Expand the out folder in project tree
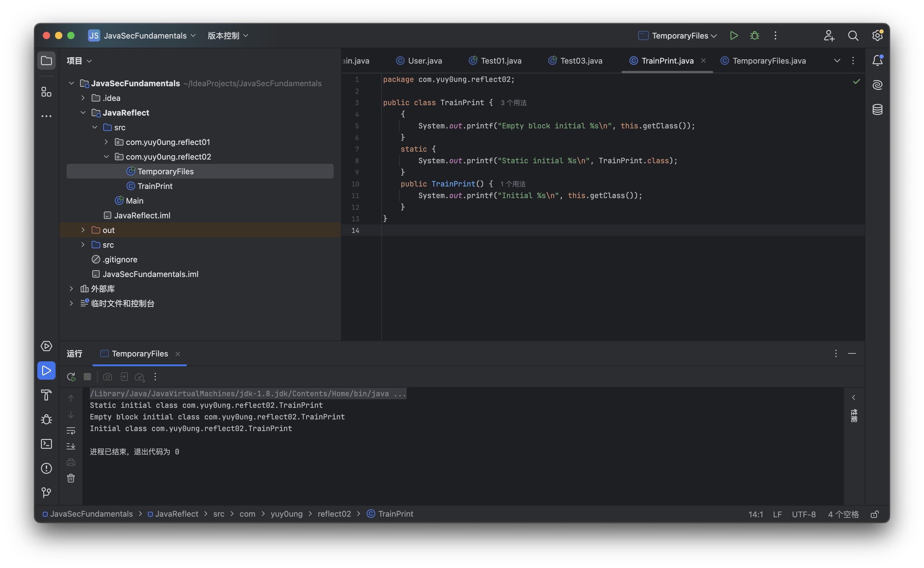Screen dimensions: 924x568 coord(83,230)
